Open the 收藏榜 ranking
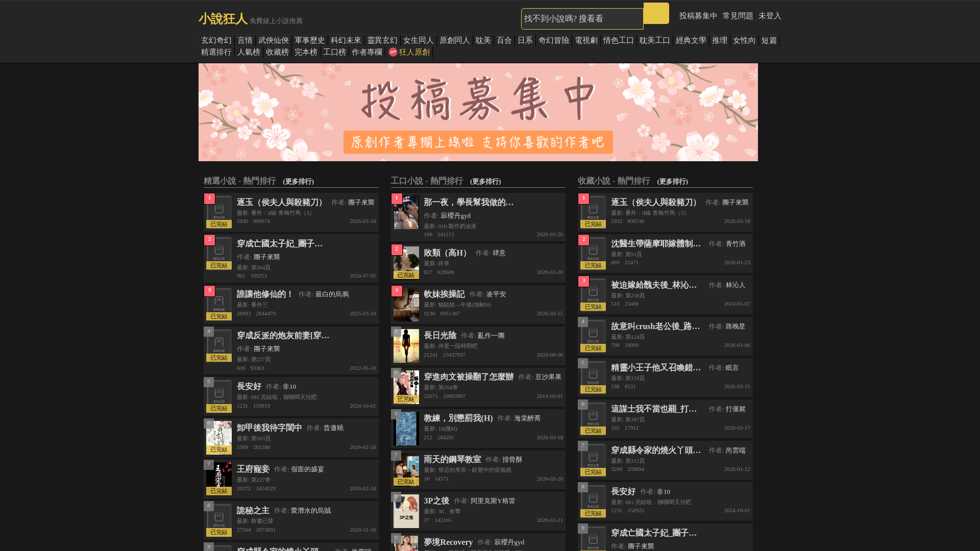This screenshot has height=551, width=980. [x=278, y=52]
